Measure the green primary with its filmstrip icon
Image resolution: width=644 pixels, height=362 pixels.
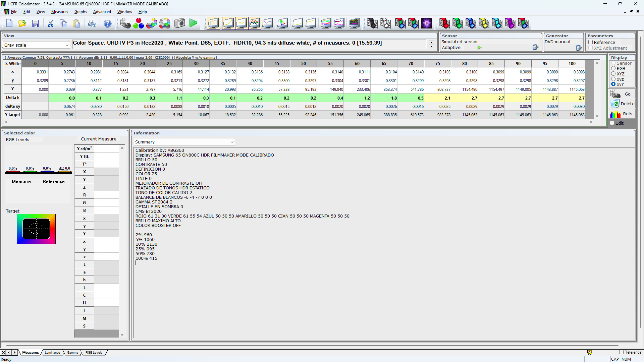coord(458,23)
